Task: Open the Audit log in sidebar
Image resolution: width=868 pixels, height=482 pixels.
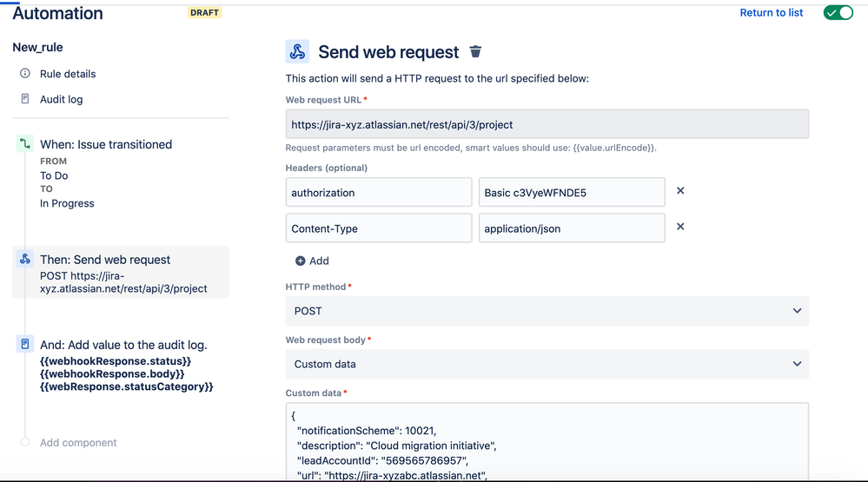Action: (x=62, y=100)
